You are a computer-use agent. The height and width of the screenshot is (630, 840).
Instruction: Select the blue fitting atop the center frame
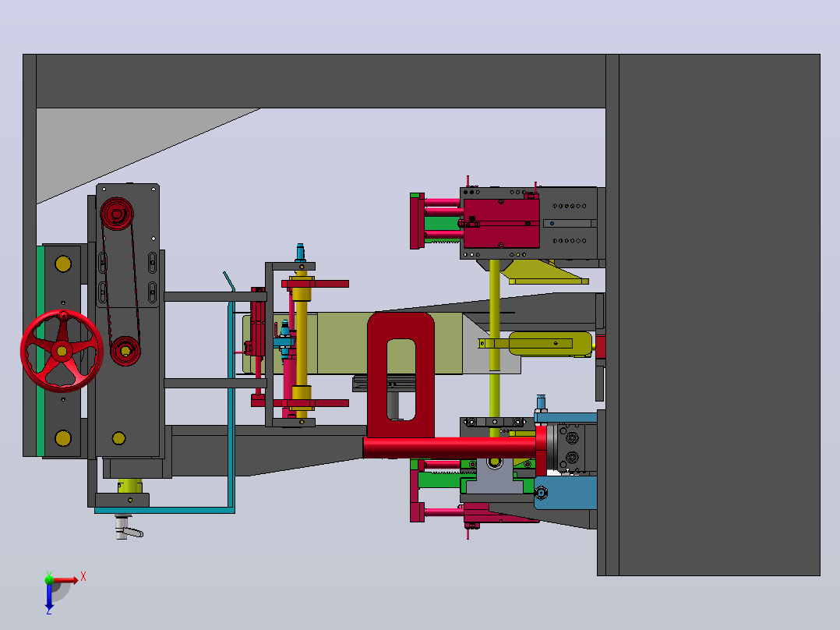click(300, 253)
